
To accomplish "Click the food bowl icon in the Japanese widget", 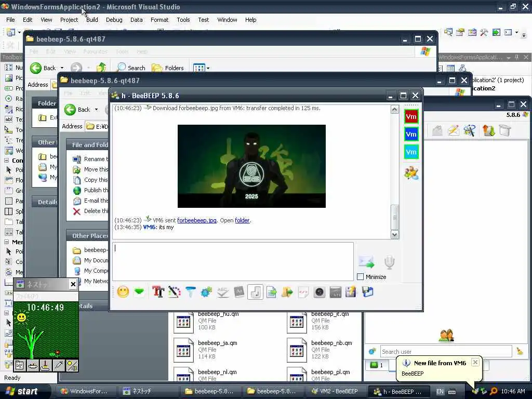I will pyautogui.click(x=33, y=365).
